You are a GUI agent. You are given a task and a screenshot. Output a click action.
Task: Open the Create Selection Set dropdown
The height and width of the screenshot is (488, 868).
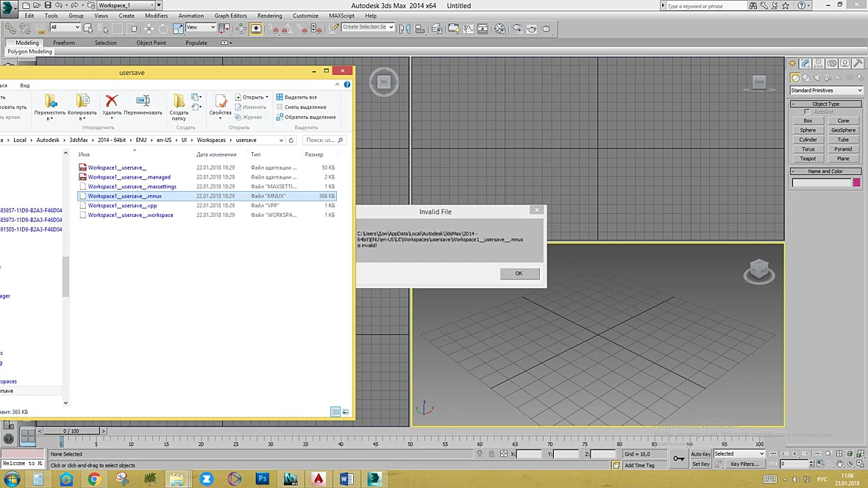pyautogui.click(x=368, y=27)
